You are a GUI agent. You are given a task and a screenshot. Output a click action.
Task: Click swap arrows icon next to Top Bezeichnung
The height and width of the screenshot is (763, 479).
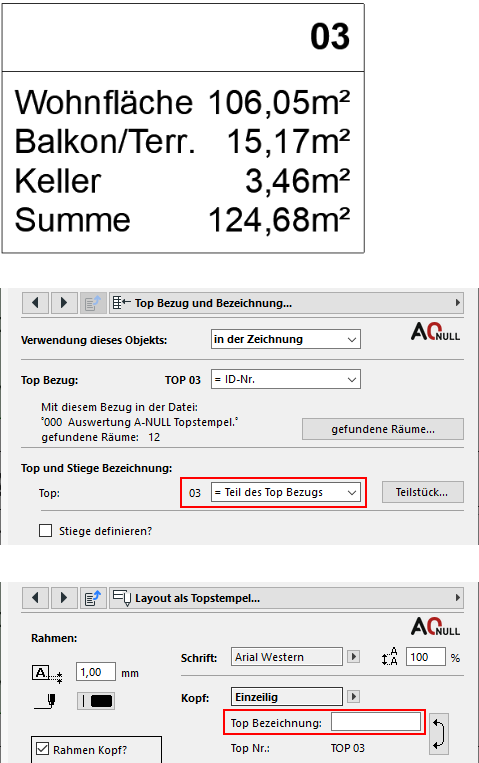[x=439, y=734]
